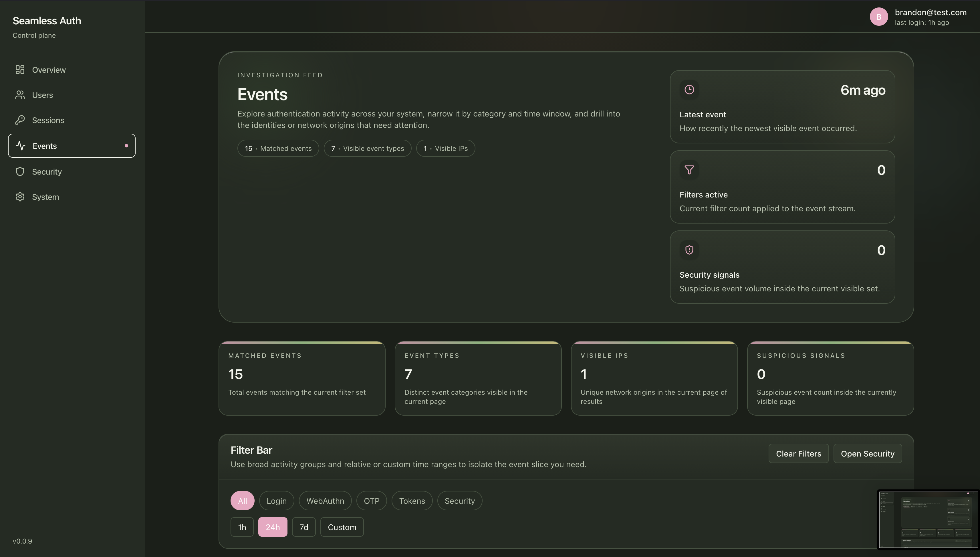Click the Users people icon
This screenshot has height=557, width=980.
pyautogui.click(x=20, y=95)
